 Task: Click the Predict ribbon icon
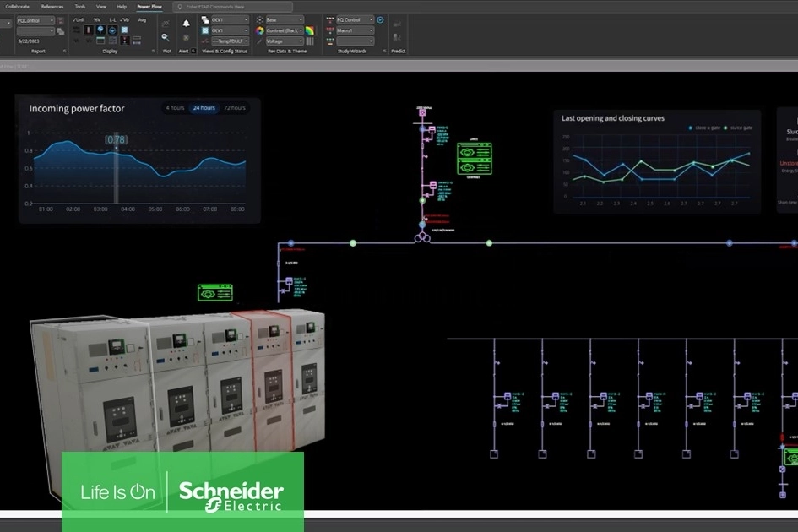pos(398,38)
